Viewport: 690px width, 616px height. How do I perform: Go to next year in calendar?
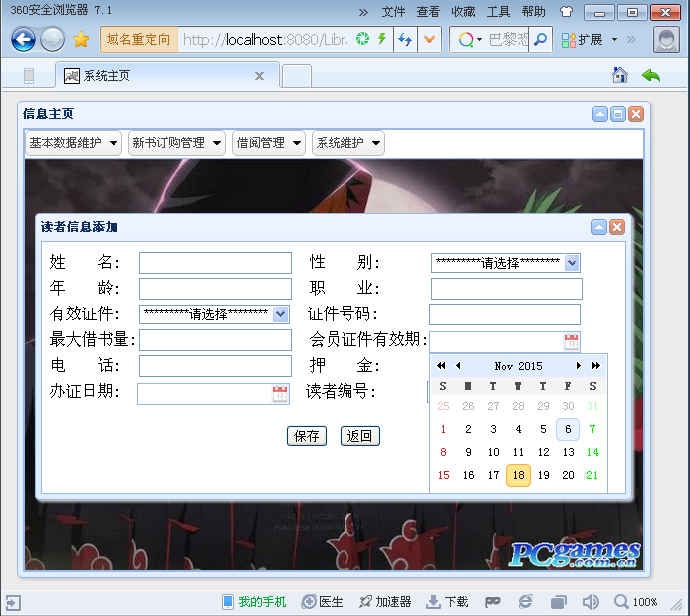(x=595, y=366)
